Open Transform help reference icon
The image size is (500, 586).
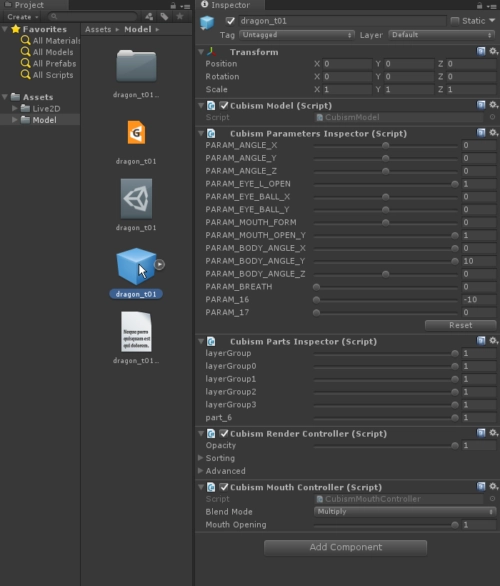tap(481, 51)
